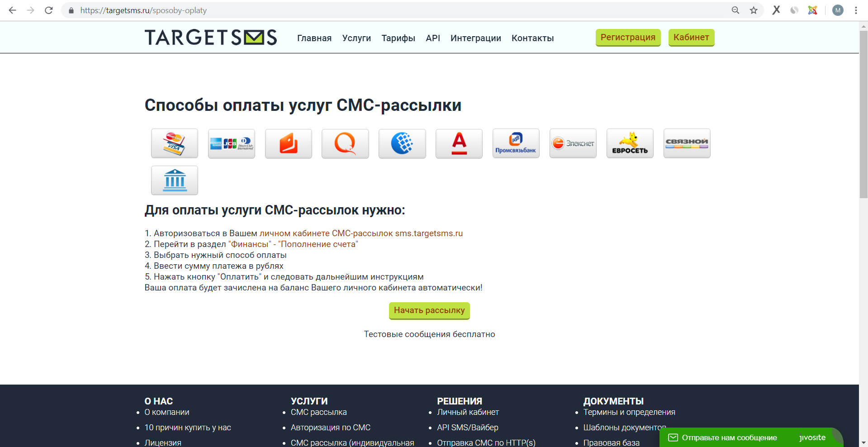
Task: Select the Visa/MasterCard payment icon
Action: 175,143
